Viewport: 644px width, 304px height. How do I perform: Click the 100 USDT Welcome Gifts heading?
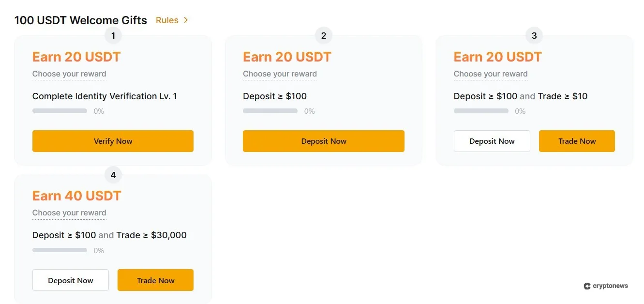tap(80, 20)
